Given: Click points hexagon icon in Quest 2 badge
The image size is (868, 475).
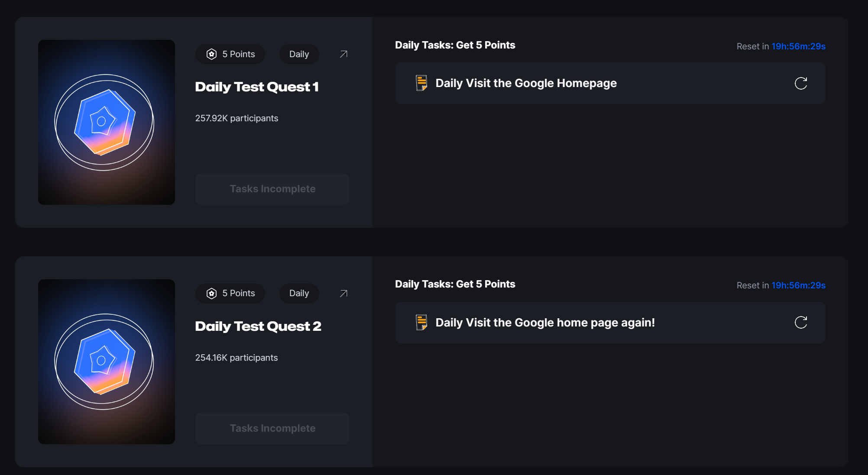Looking at the screenshot, I should (x=211, y=294).
